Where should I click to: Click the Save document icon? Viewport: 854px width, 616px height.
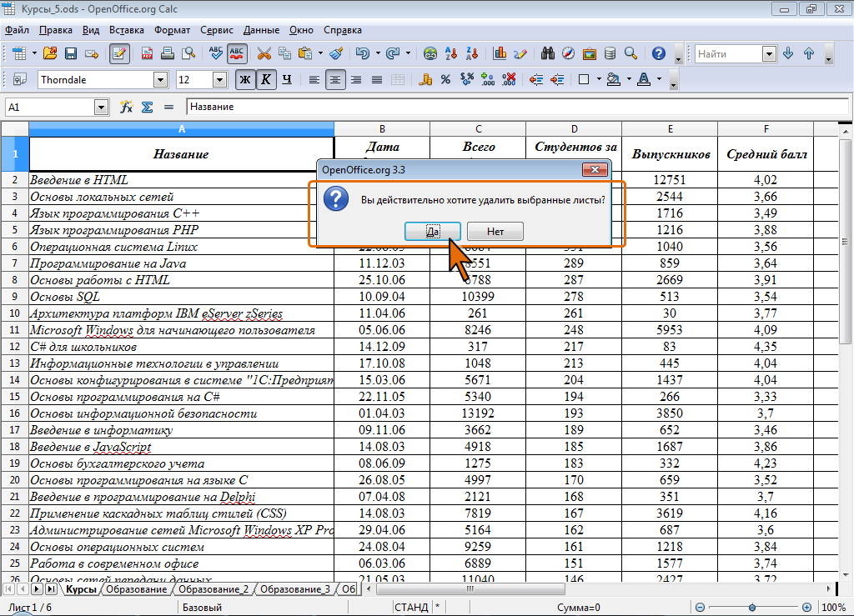pos(70,53)
